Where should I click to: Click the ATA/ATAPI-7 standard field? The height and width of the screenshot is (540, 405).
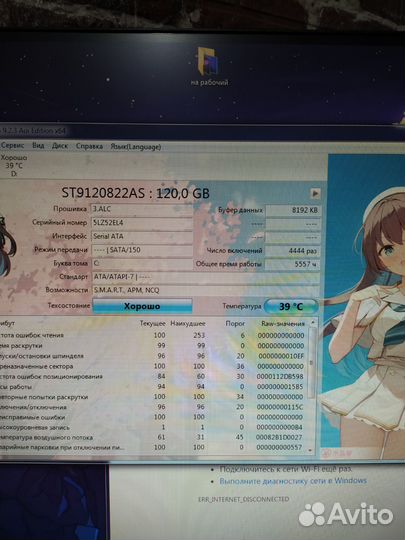[x=205, y=277]
